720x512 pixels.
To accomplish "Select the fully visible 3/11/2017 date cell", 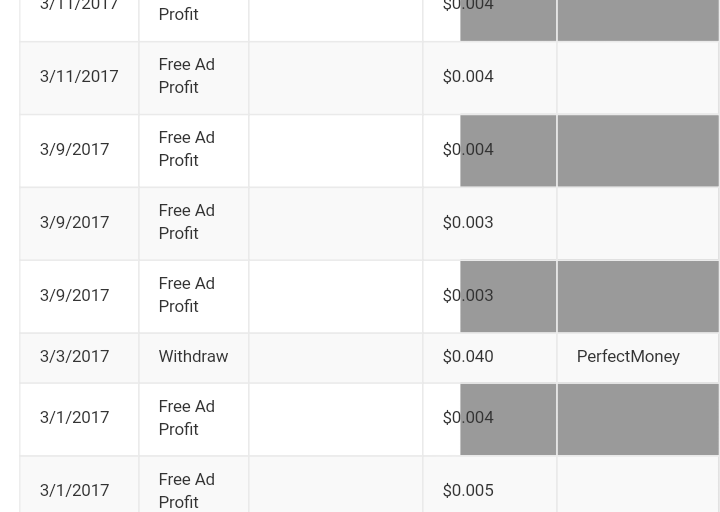I will point(79,77).
